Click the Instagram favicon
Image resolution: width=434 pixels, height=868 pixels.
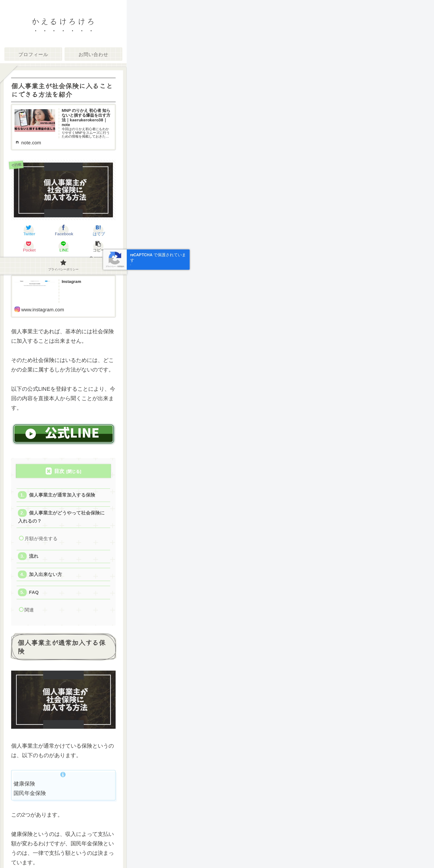click(x=17, y=309)
